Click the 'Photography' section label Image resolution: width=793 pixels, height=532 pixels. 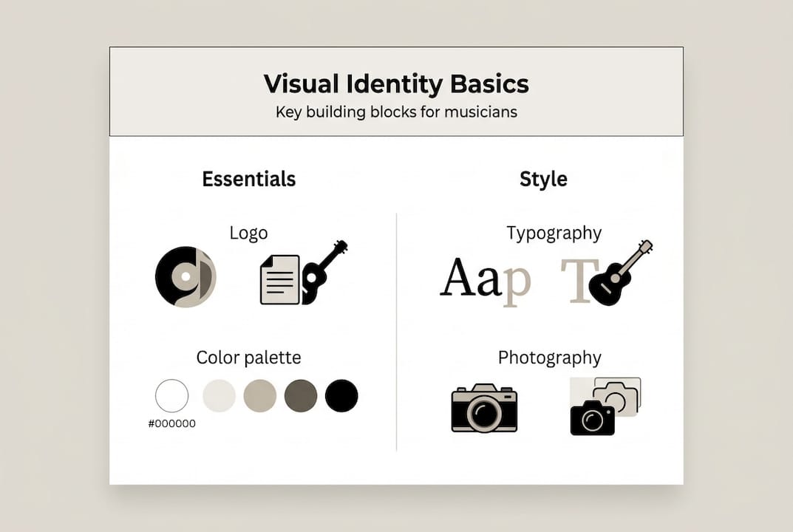click(550, 358)
